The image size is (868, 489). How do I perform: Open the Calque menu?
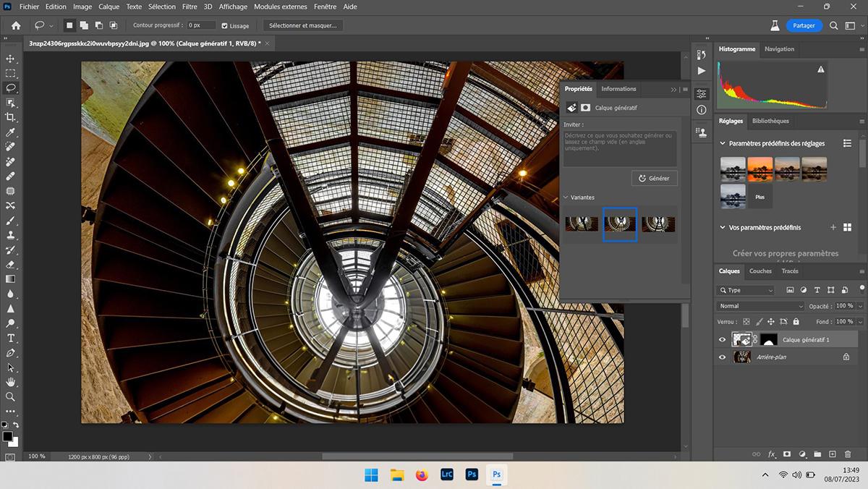coord(109,7)
